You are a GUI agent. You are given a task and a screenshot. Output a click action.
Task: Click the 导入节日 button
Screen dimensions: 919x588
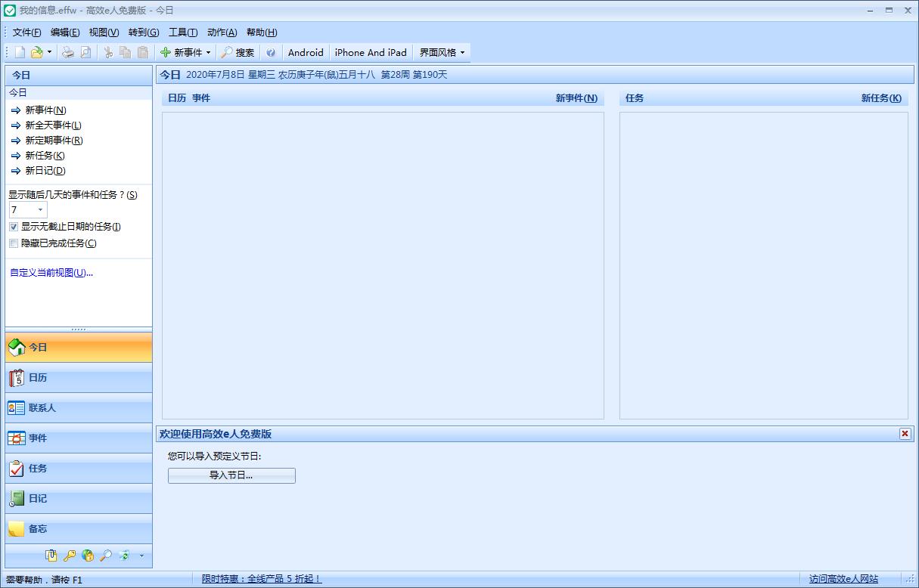pyautogui.click(x=231, y=475)
